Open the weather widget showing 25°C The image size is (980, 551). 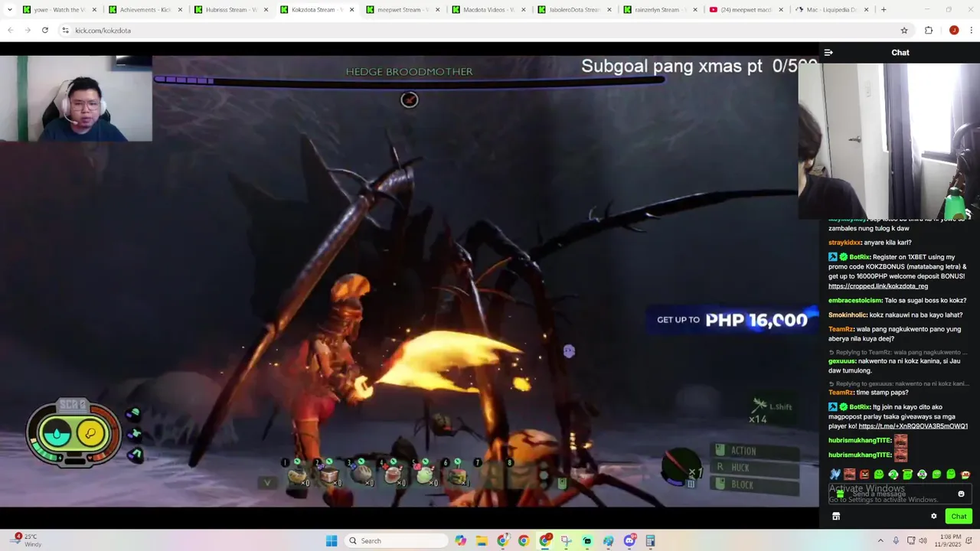27,540
